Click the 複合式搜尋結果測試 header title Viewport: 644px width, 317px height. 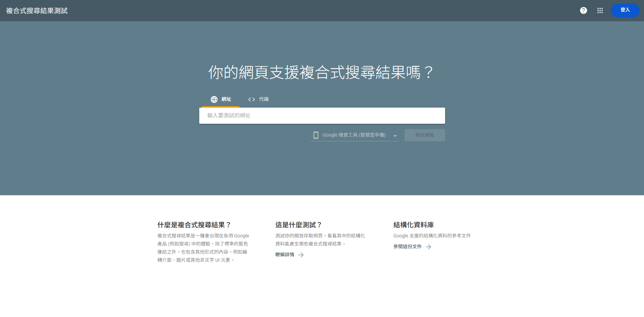pyautogui.click(x=37, y=11)
